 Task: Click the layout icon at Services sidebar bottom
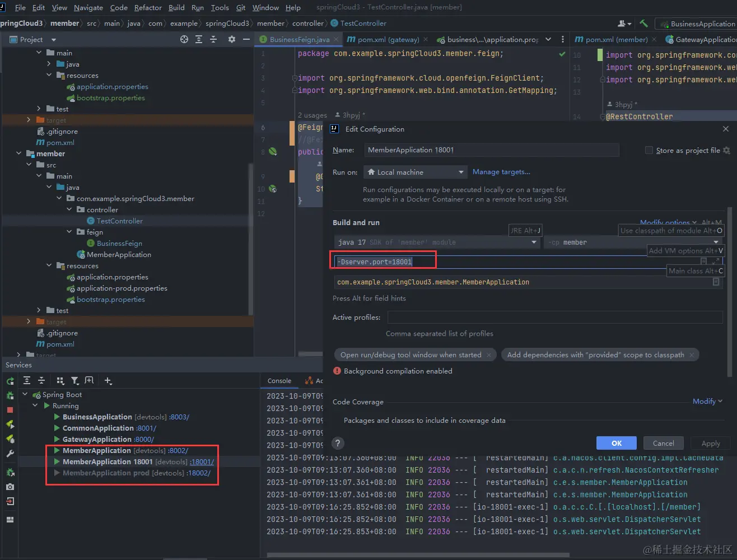click(x=10, y=519)
